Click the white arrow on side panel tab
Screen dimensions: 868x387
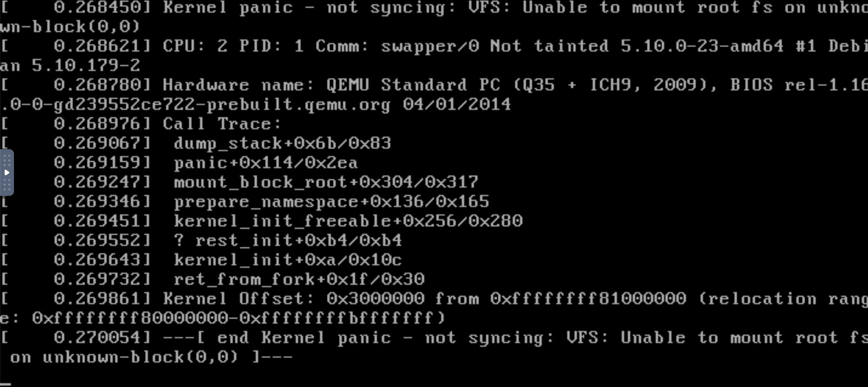click(7, 173)
